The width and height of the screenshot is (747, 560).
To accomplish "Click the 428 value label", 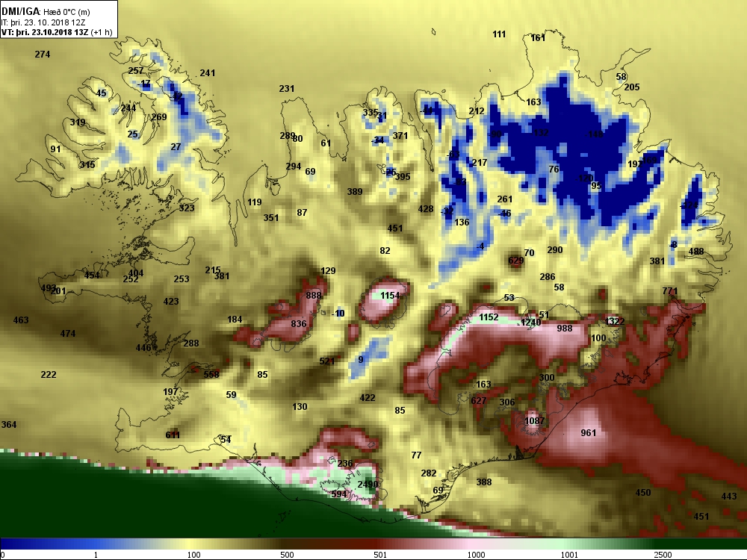I will pyautogui.click(x=426, y=208).
